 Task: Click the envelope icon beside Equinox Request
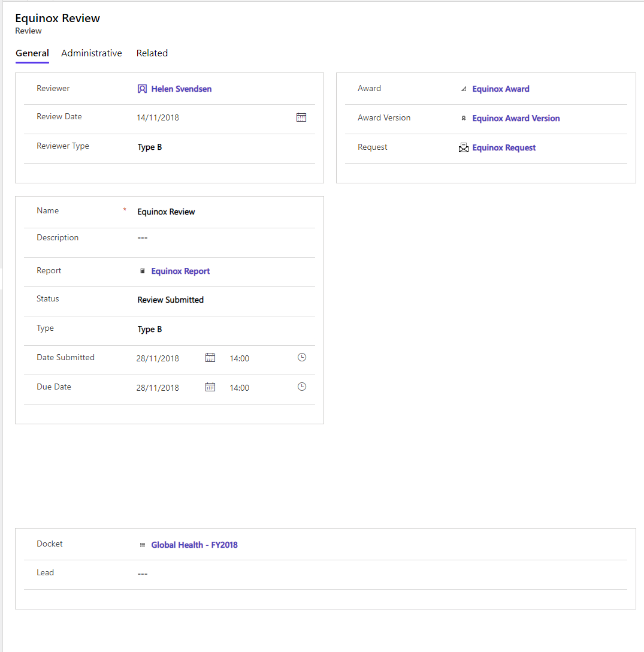pos(463,147)
